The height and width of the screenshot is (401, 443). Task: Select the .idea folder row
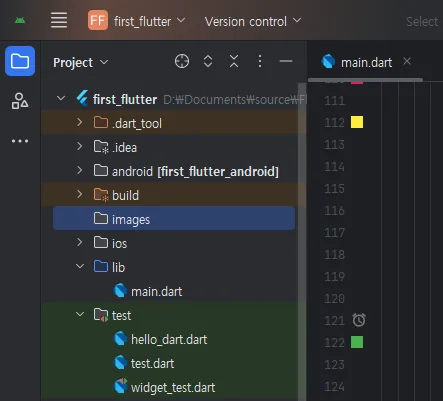[x=174, y=147]
